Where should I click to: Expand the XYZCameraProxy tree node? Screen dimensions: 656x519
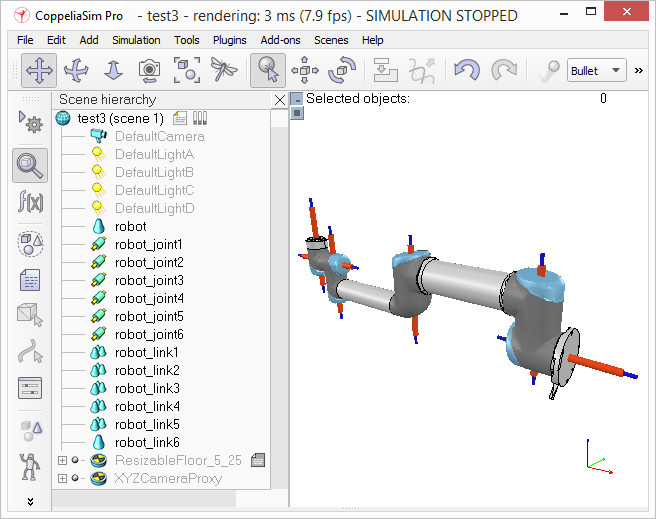click(62, 478)
